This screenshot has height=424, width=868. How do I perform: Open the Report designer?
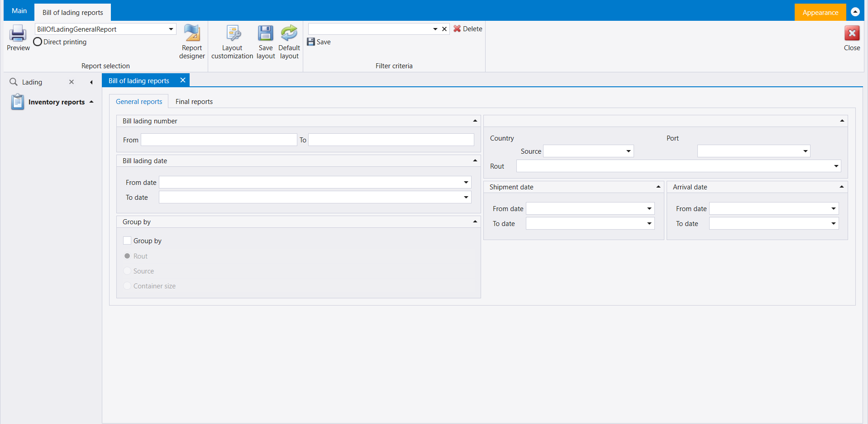192,42
